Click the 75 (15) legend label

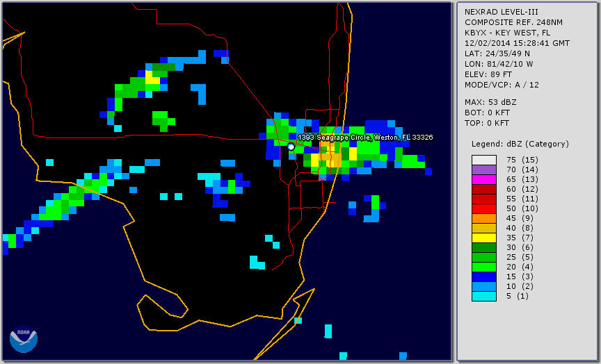(522, 160)
